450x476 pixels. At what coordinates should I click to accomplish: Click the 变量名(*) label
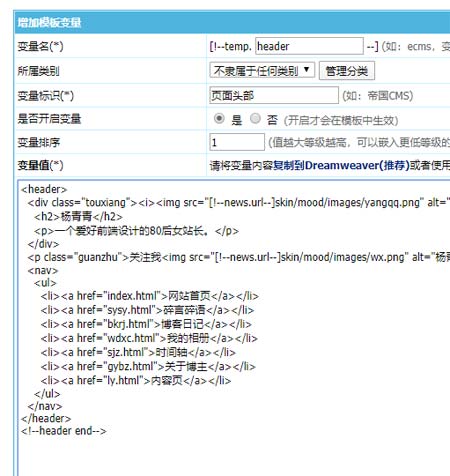40,46
